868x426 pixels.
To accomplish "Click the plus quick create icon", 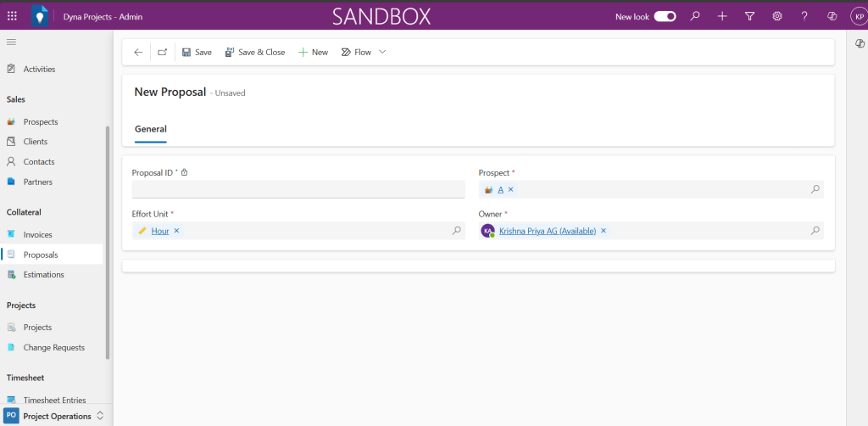I will pyautogui.click(x=722, y=16).
